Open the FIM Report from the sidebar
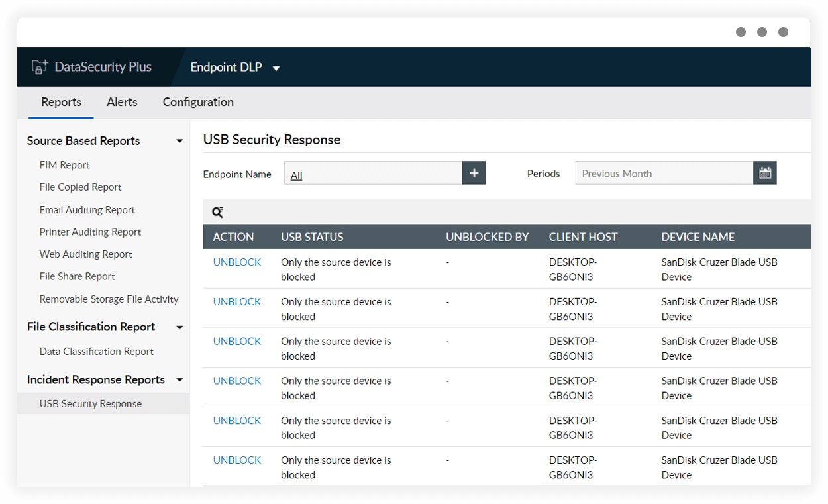The image size is (828, 504). (x=64, y=164)
